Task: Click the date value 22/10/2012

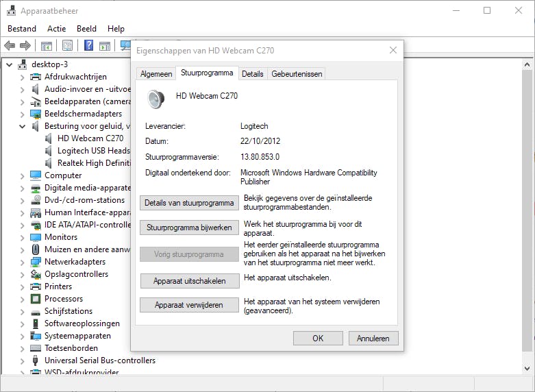Action: tap(260, 141)
